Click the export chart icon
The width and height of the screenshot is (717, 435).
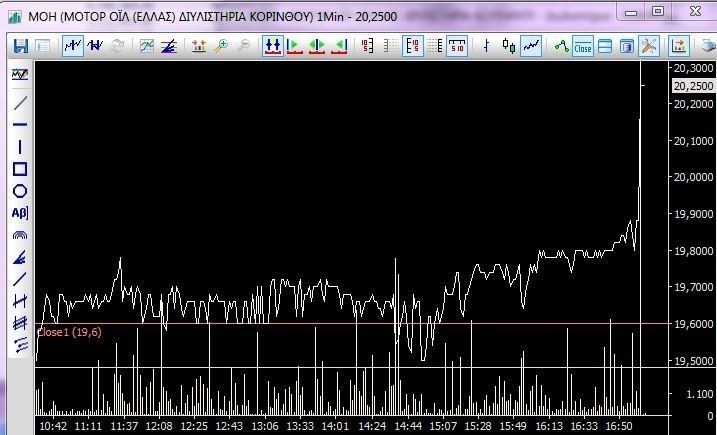click(x=679, y=46)
